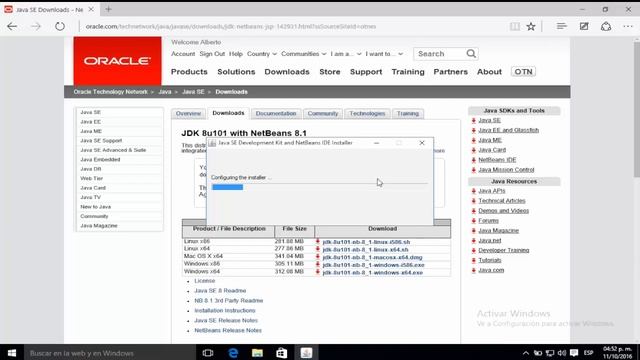Reload the page with refresh icon
The image size is (640, 360).
point(60,27)
